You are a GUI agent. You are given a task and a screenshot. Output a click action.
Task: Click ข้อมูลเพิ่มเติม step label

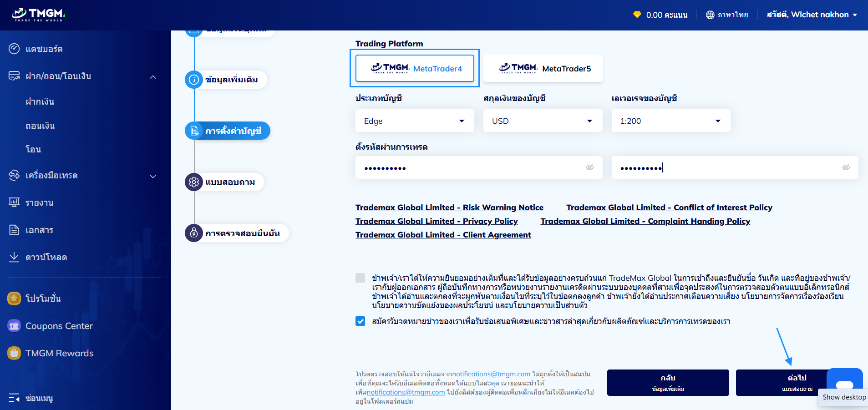click(232, 80)
